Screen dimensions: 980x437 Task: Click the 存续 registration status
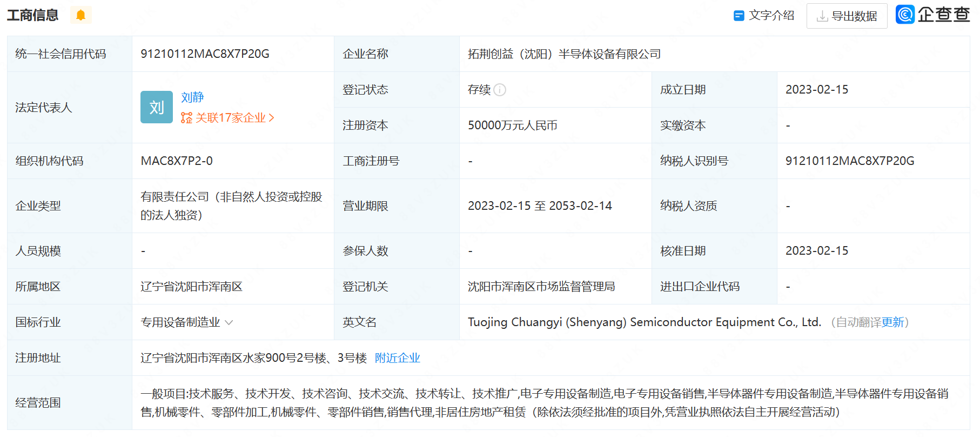tap(479, 90)
